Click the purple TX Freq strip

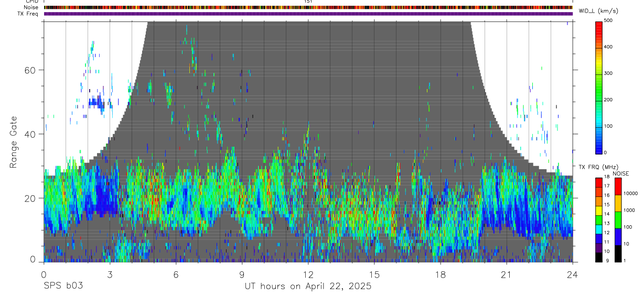pos(308,14)
